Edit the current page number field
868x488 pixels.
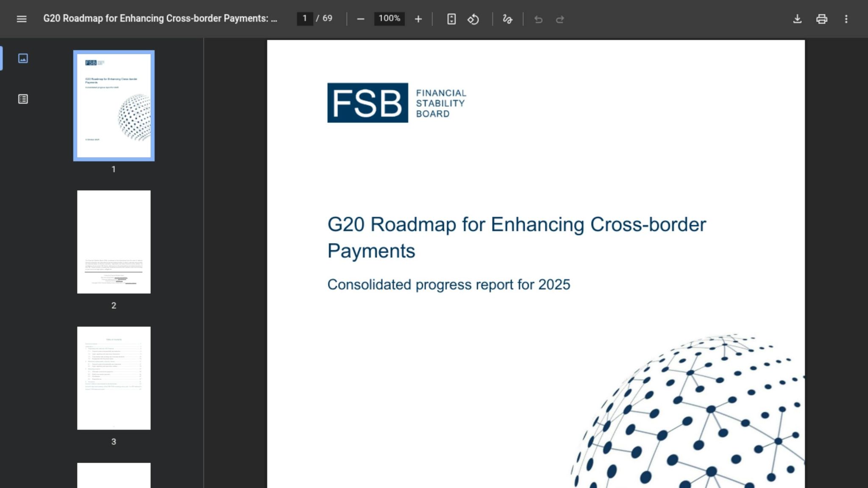tap(305, 19)
